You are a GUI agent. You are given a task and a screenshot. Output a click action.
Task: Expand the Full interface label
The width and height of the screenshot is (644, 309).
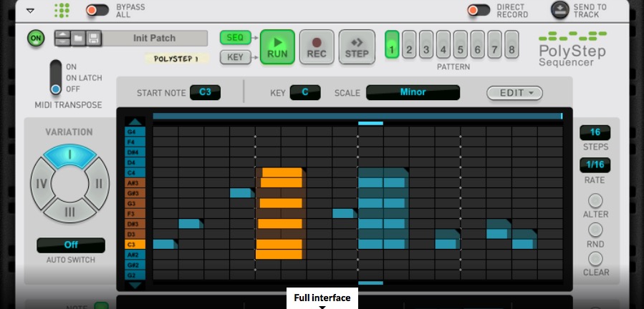point(322,300)
